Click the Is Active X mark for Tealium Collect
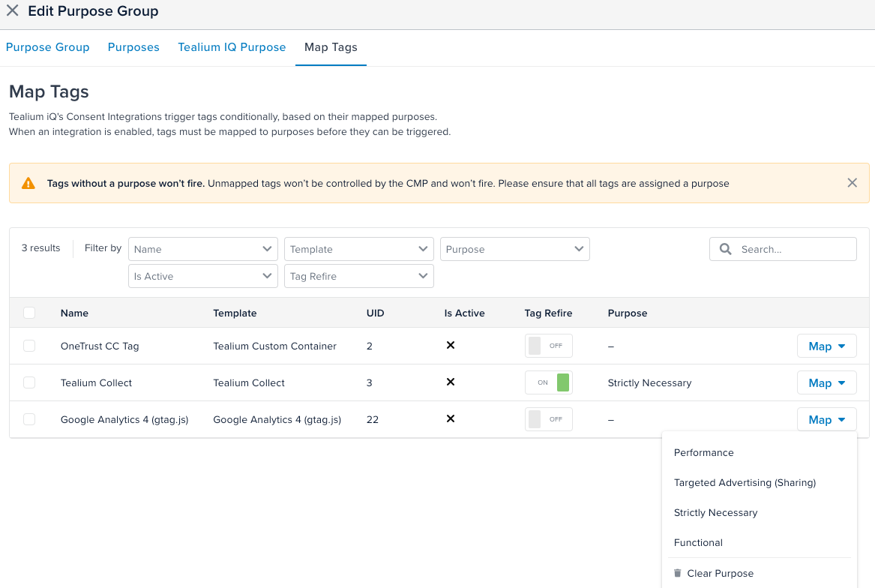This screenshot has height=588, width=875. (x=450, y=382)
